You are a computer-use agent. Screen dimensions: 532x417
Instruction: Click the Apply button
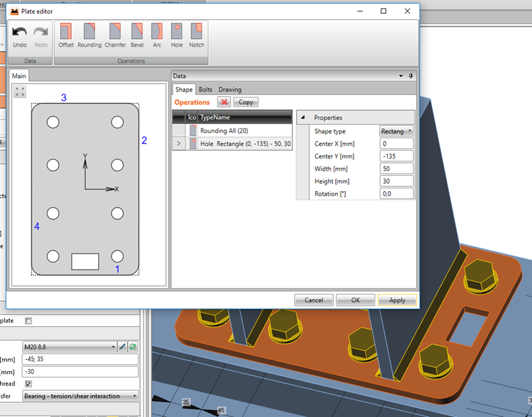pyautogui.click(x=397, y=300)
